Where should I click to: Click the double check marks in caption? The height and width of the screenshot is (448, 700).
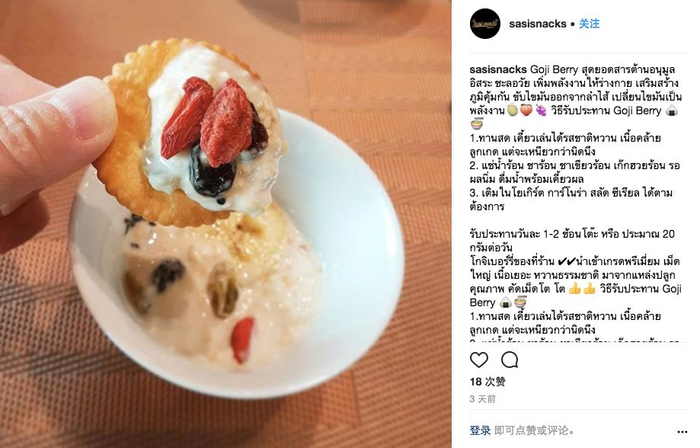[567, 261]
